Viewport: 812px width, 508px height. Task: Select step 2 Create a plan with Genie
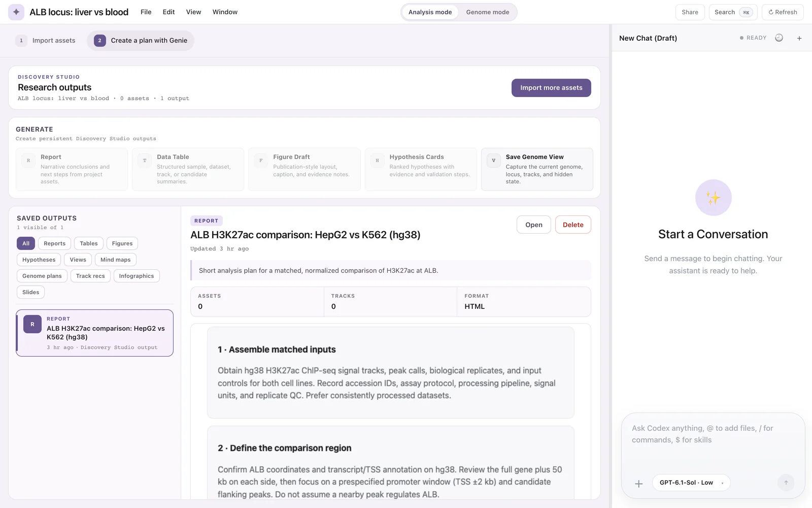pyautogui.click(x=141, y=41)
